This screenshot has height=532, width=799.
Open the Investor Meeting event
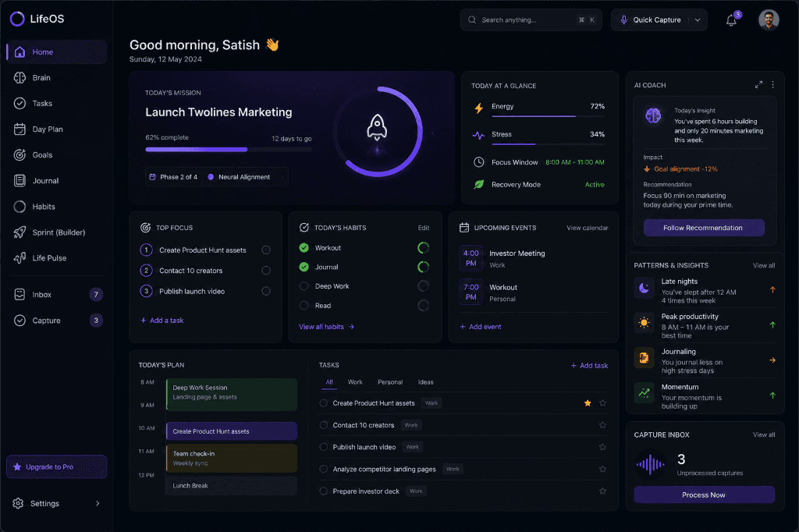(x=534, y=259)
